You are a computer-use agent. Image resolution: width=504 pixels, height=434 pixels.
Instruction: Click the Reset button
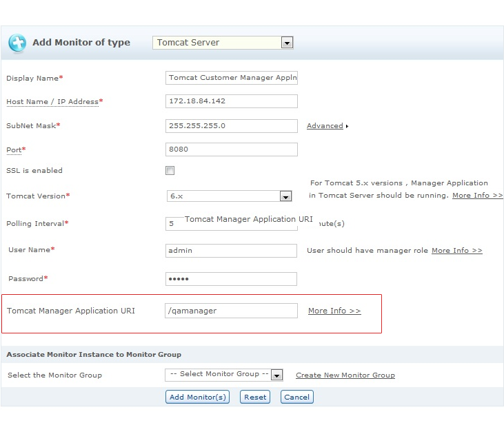coord(255,397)
